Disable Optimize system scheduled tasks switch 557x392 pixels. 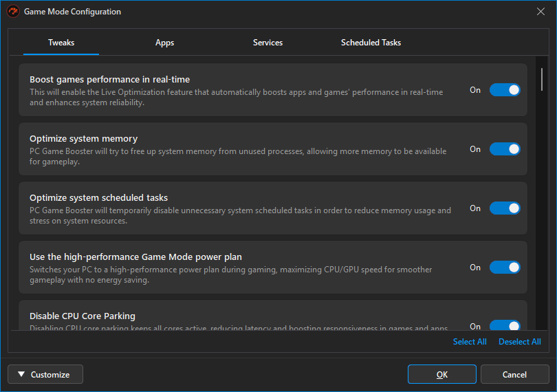point(505,208)
